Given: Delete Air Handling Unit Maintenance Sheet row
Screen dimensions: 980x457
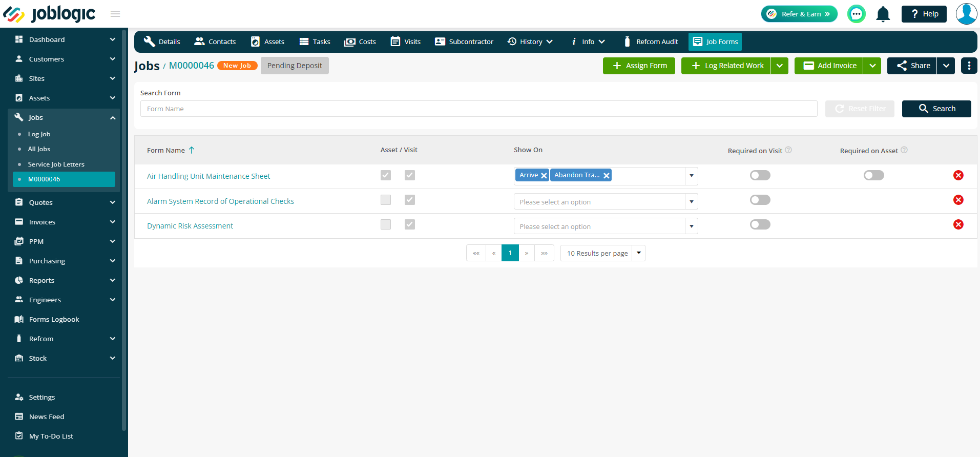Looking at the screenshot, I should tap(958, 175).
